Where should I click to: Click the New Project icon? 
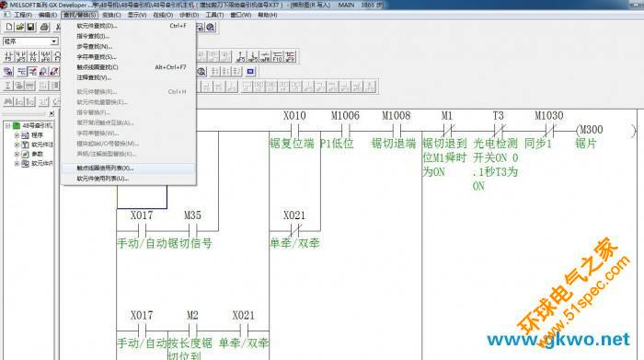[x=8, y=28]
